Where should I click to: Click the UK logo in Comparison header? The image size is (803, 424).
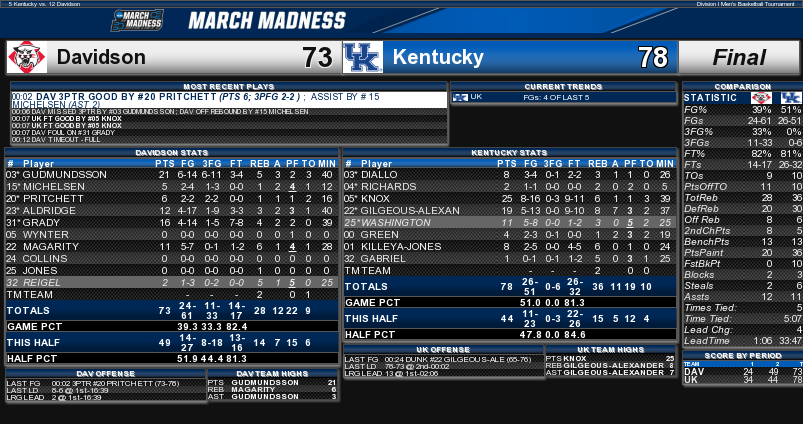[791, 98]
